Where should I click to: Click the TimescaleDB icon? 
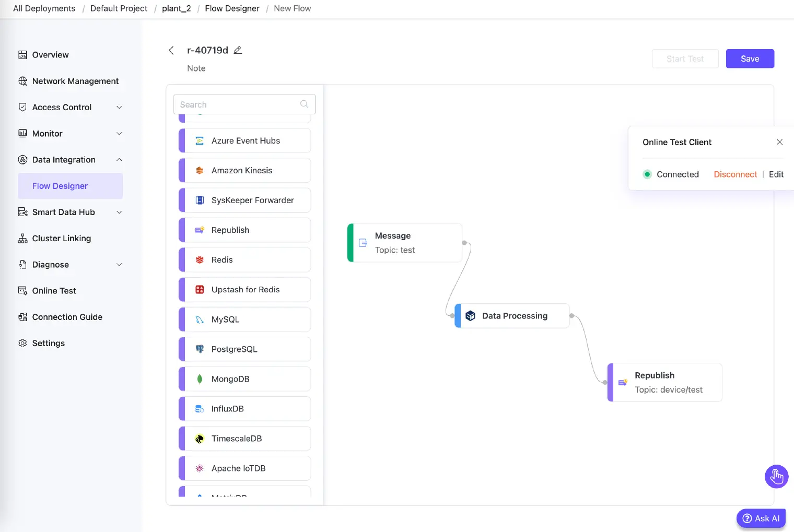[x=200, y=439]
